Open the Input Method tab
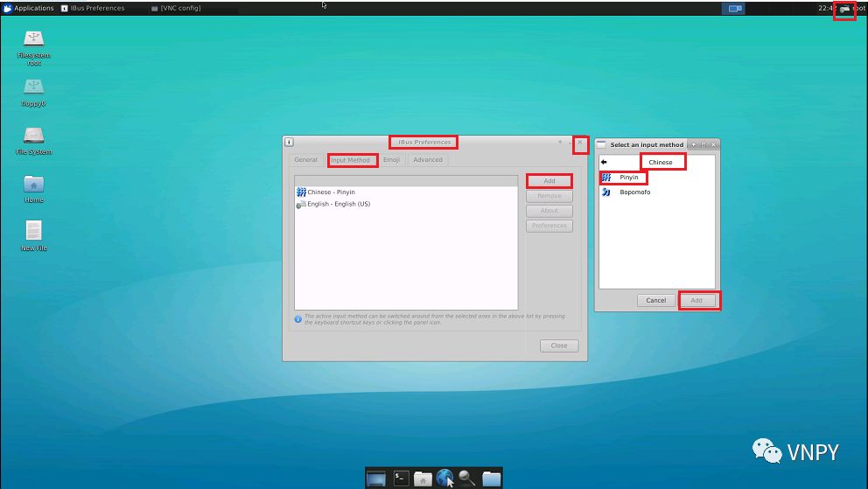The image size is (868, 489). click(x=350, y=160)
